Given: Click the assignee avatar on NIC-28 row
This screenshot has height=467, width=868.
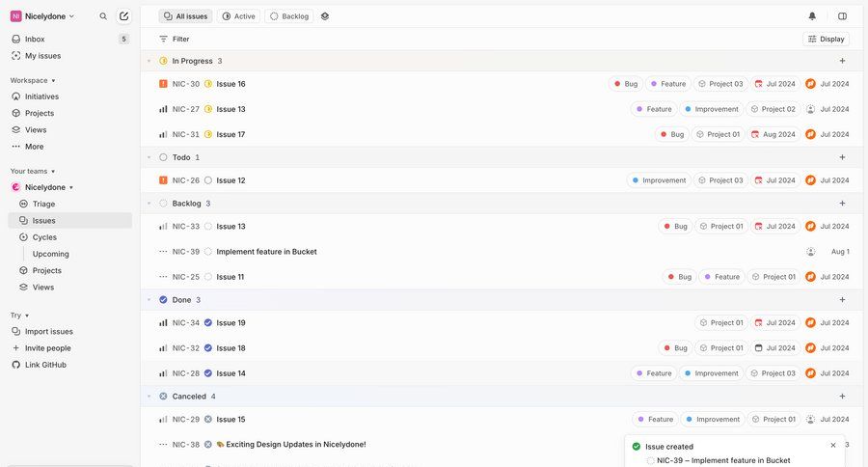Looking at the screenshot, I should tap(810, 373).
